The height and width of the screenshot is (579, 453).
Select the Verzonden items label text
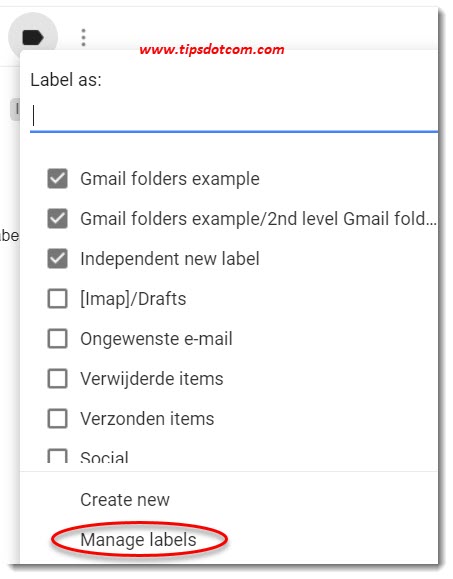click(147, 419)
